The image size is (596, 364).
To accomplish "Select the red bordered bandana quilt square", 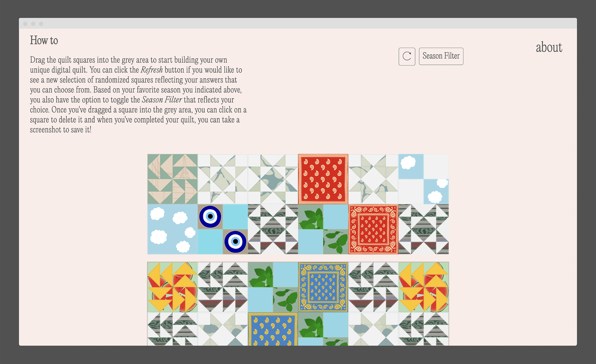I will pyautogui.click(x=373, y=229).
